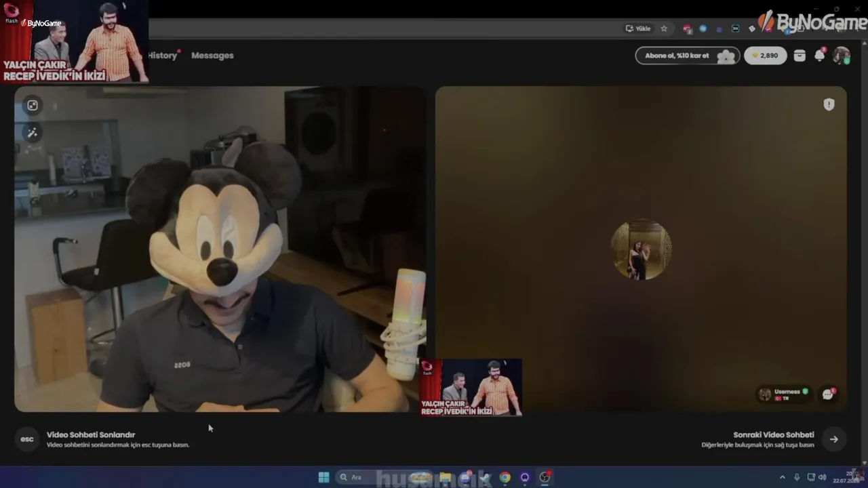
Task: Report the user with the shield icon
Action: point(829,104)
